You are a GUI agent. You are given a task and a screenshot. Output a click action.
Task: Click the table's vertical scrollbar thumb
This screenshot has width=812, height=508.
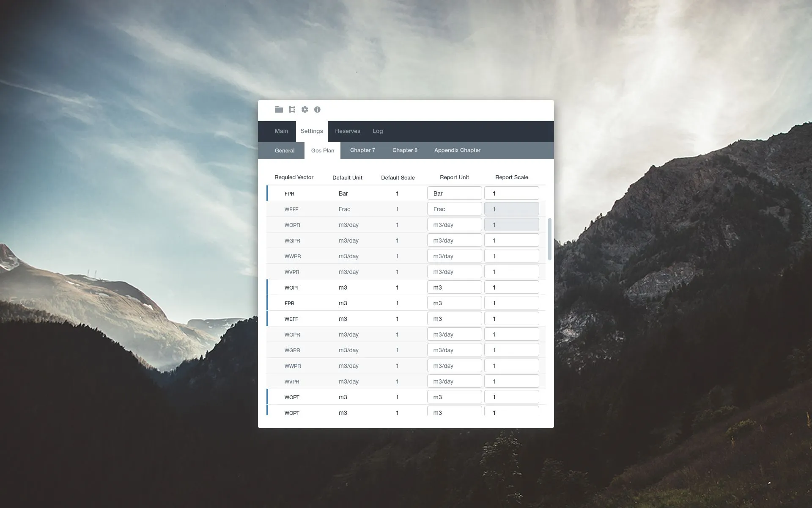[x=550, y=239]
